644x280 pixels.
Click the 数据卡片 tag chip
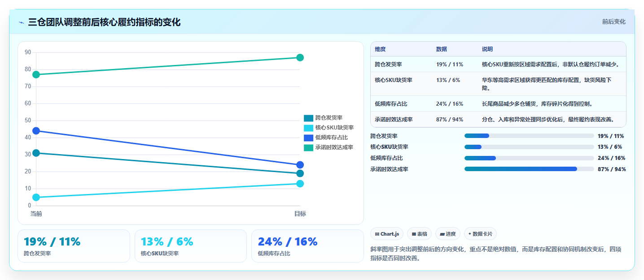click(x=480, y=234)
